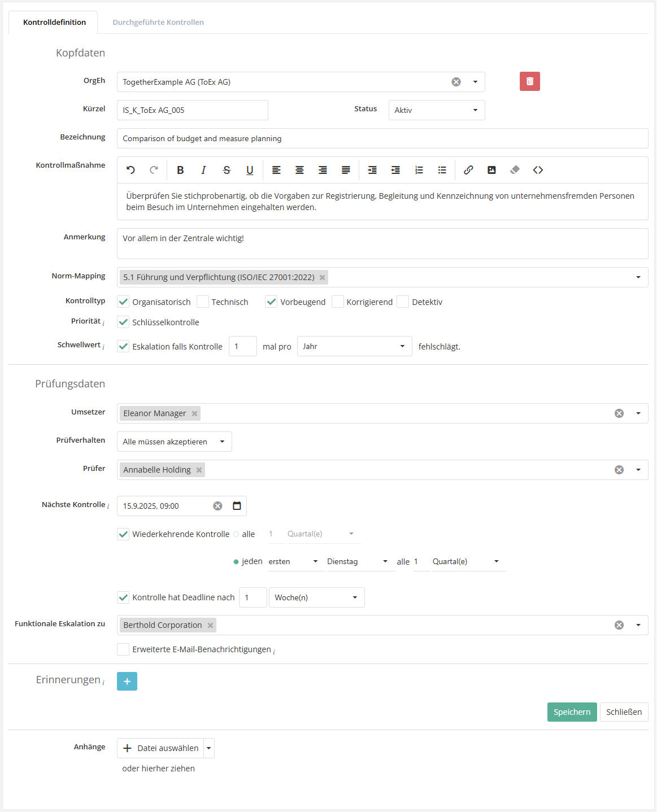657x812 pixels.
Task: Enable the Technisch control type checkbox
Action: (203, 302)
